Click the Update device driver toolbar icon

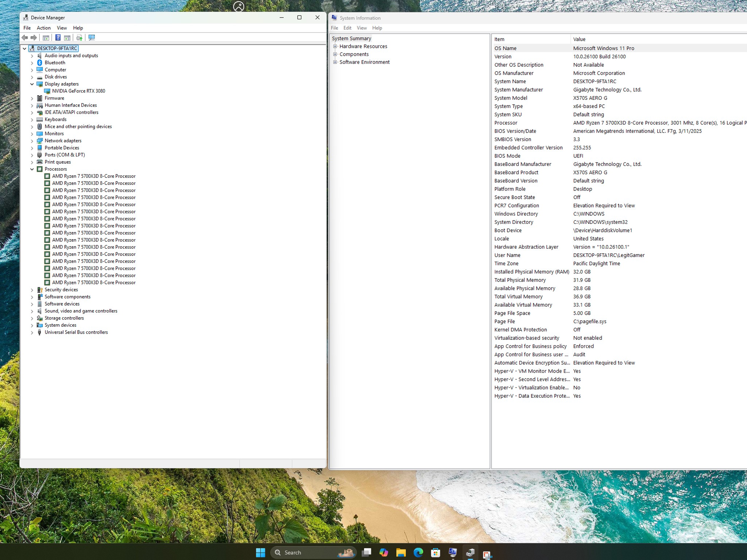79,38
